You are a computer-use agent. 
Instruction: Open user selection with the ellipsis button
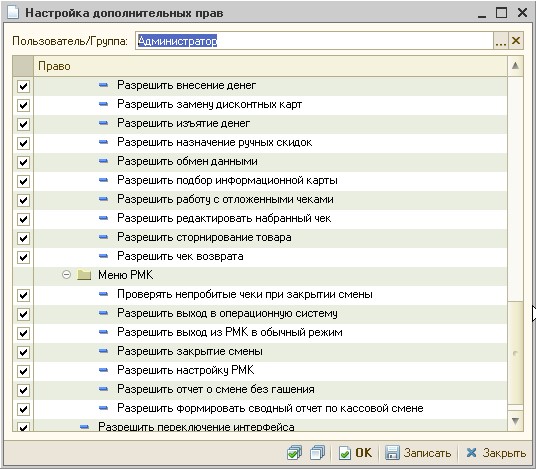501,41
